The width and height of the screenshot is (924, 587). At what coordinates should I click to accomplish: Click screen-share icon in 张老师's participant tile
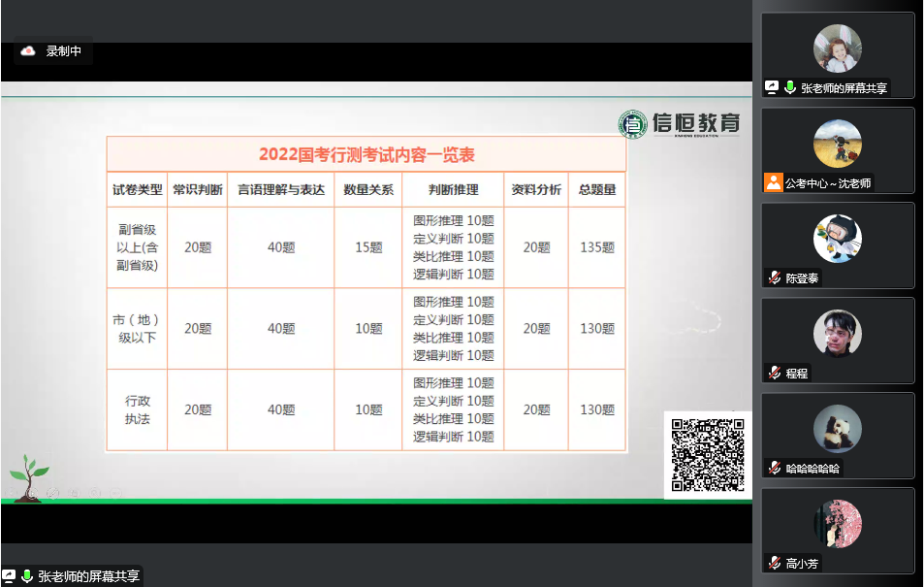(772, 87)
